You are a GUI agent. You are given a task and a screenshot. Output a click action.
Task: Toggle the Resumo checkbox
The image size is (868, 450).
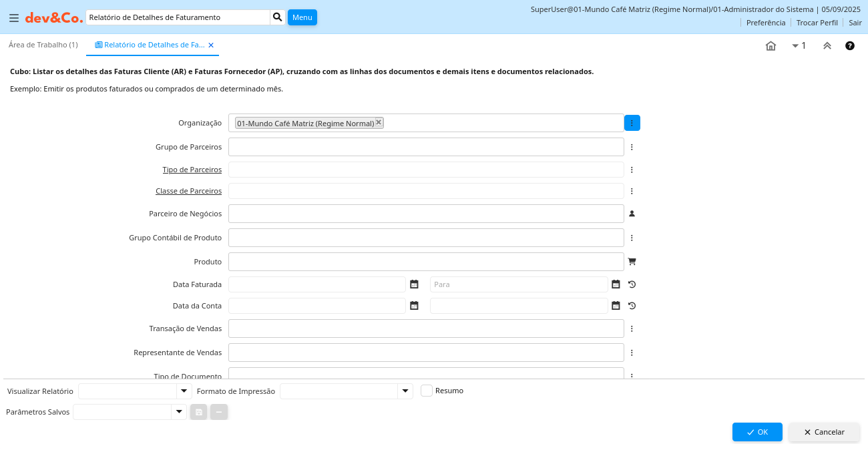click(x=427, y=391)
